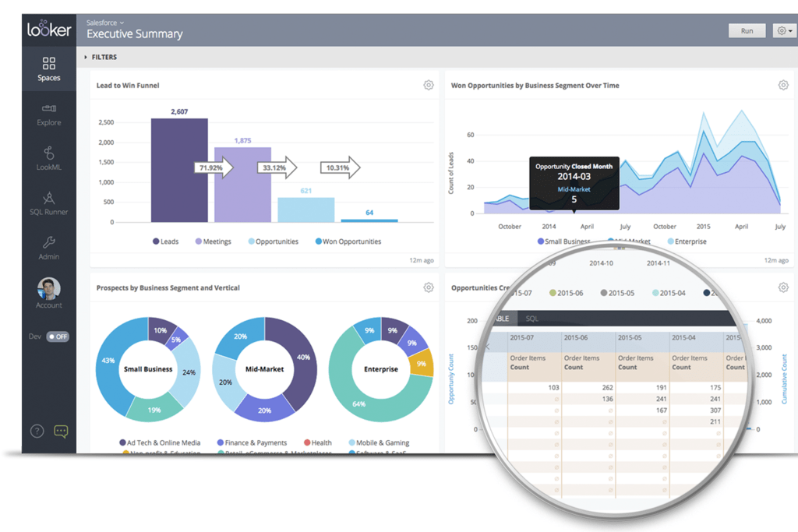Click the Opportunities bar labeled 621

coord(305,210)
